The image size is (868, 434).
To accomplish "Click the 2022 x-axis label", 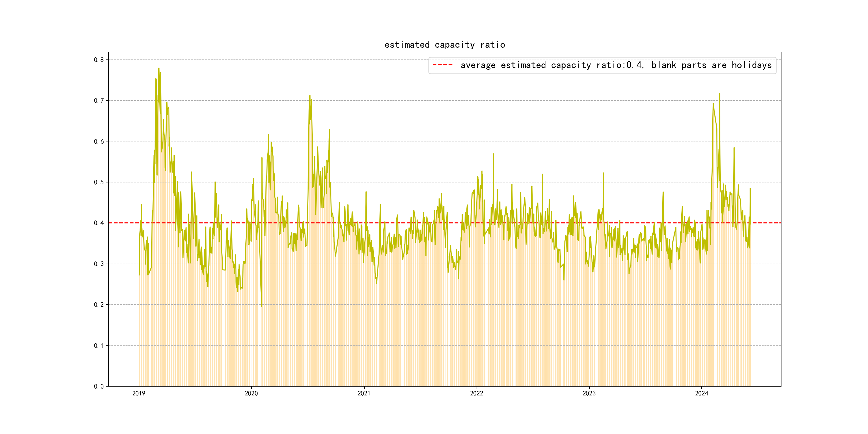I will (476, 393).
